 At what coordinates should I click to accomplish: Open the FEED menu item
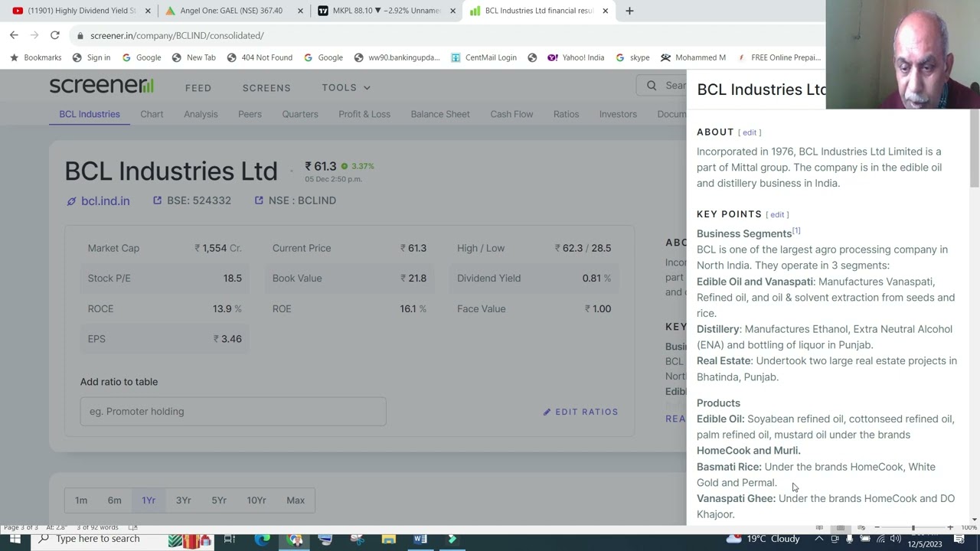198,88
